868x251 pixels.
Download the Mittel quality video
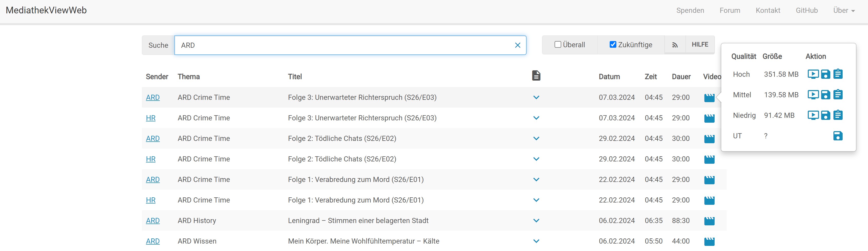point(825,95)
